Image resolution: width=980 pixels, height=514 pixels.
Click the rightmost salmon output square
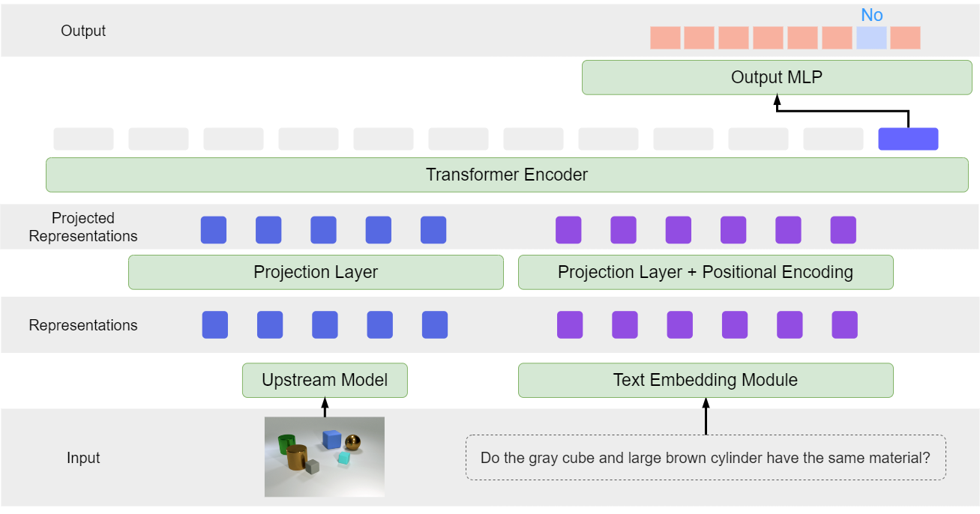tap(906, 37)
